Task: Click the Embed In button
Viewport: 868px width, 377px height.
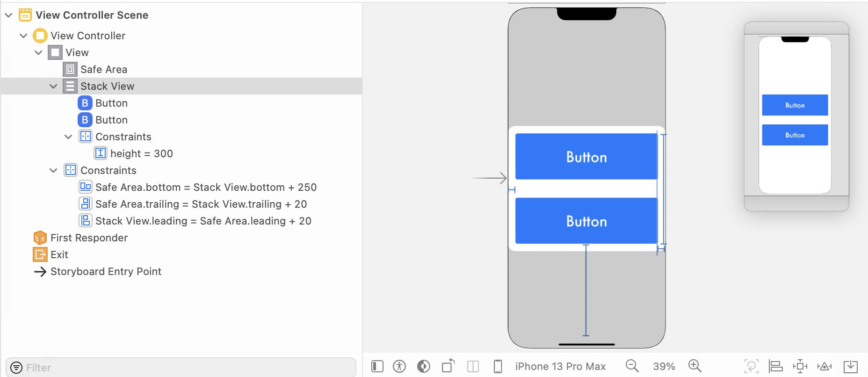Action: 851,366
